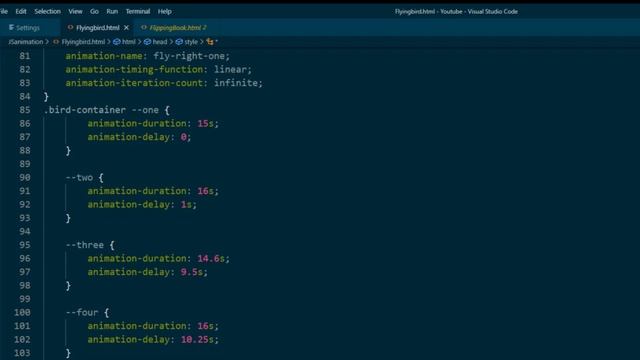Click the Flyingbird.html tab file icon

coord(70,27)
